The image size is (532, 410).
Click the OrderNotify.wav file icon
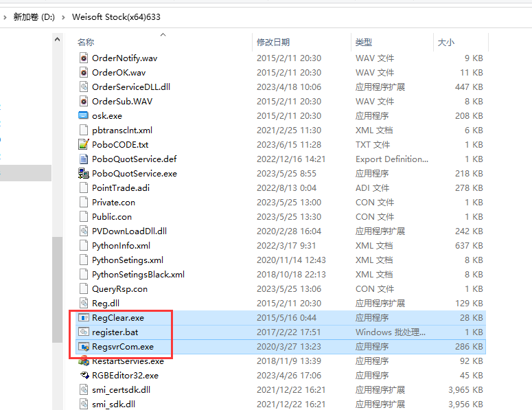[84, 58]
